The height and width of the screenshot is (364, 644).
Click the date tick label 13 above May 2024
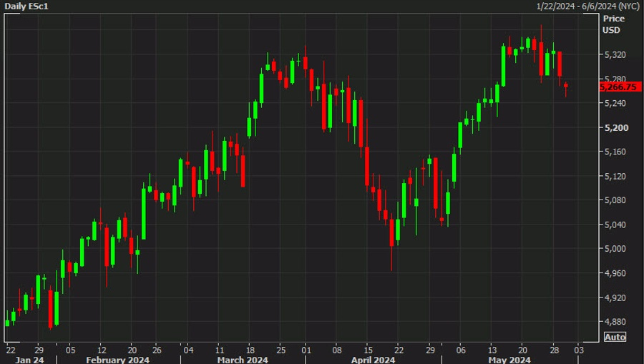[x=492, y=350]
